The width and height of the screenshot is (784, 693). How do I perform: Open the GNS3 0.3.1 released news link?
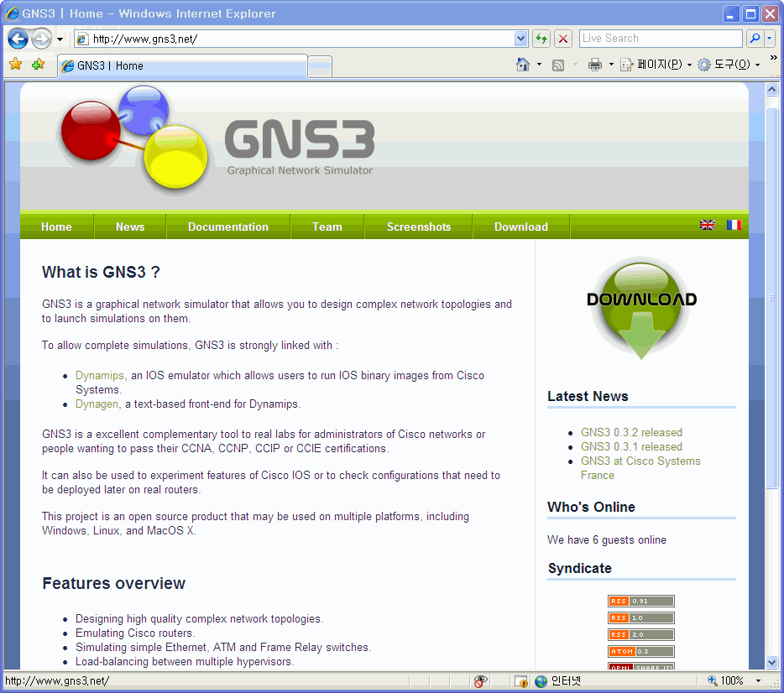tap(631, 446)
